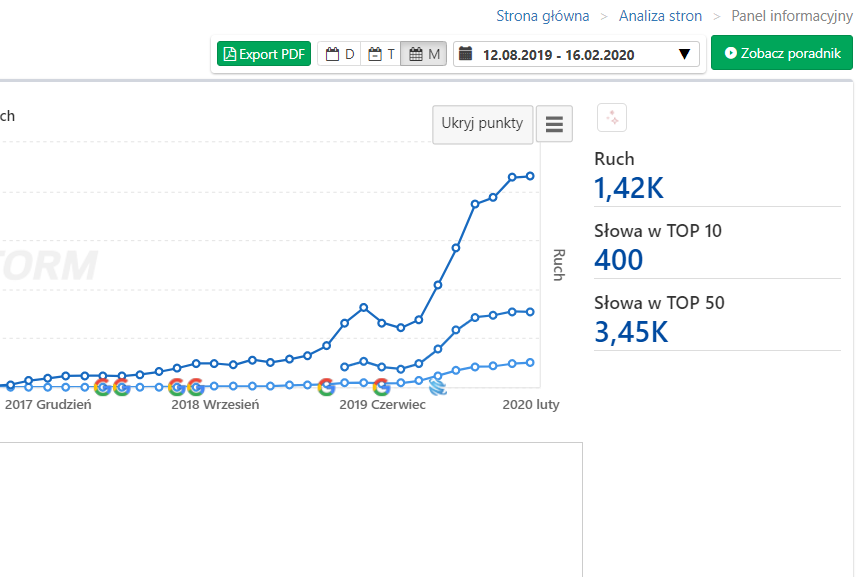Click the pink sparkle icon
859x577 pixels.
(x=612, y=118)
